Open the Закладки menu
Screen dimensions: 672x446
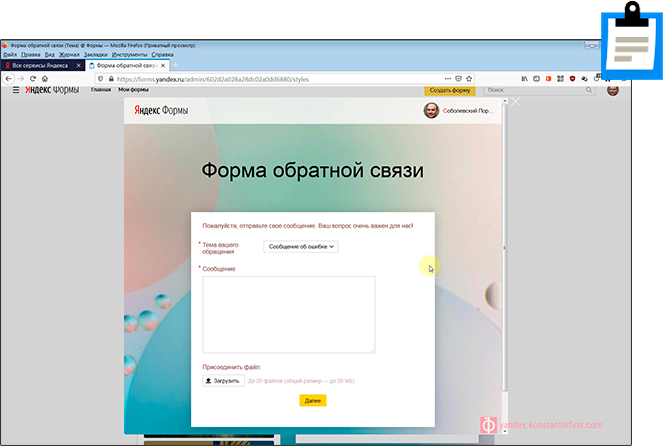click(x=96, y=55)
